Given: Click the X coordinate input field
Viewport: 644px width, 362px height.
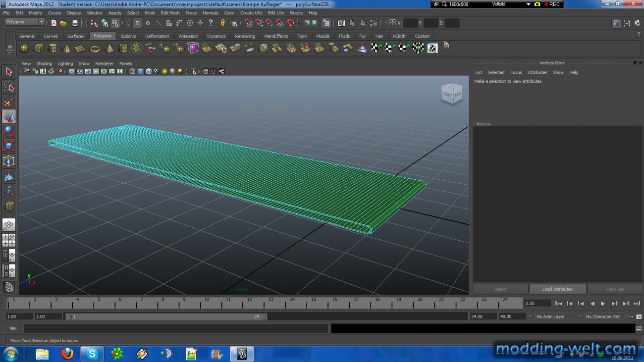Looking at the screenshot, I should (x=411, y=23).
